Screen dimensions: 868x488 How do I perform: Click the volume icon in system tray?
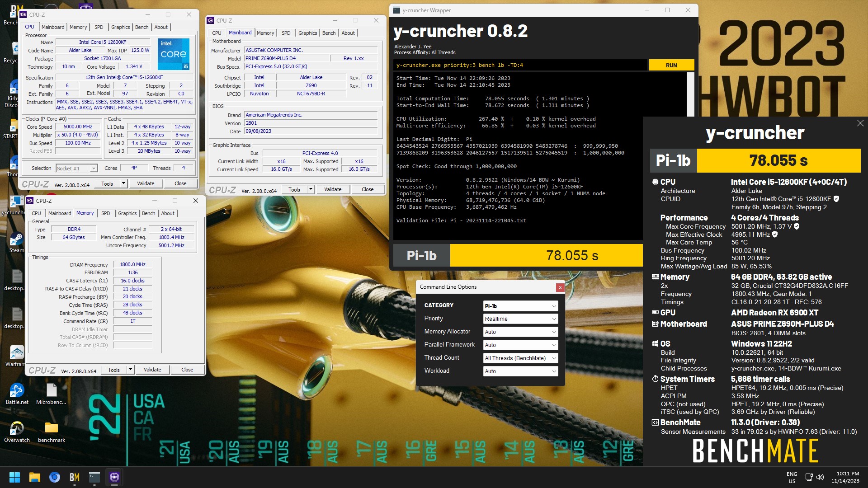(820, 477)
